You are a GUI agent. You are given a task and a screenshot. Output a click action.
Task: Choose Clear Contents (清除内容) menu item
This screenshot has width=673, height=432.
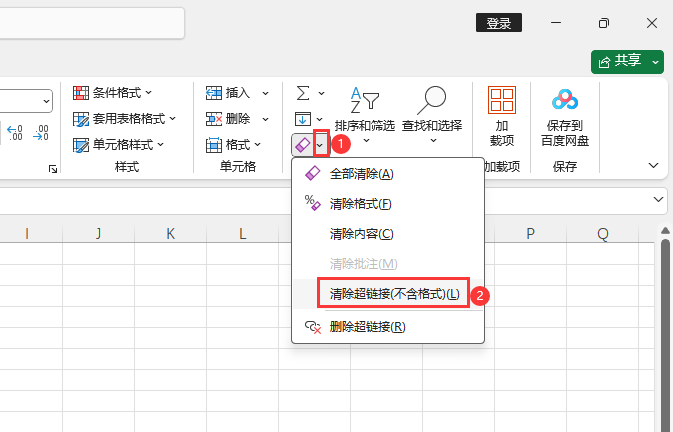coord(388,234)
